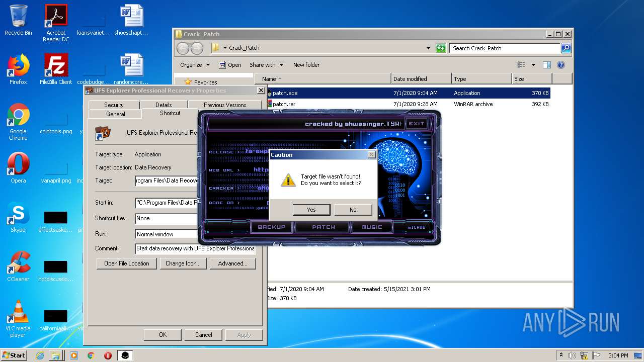
Task: Open the change view options dropdown arrow
Action: (x=533, y=65)
